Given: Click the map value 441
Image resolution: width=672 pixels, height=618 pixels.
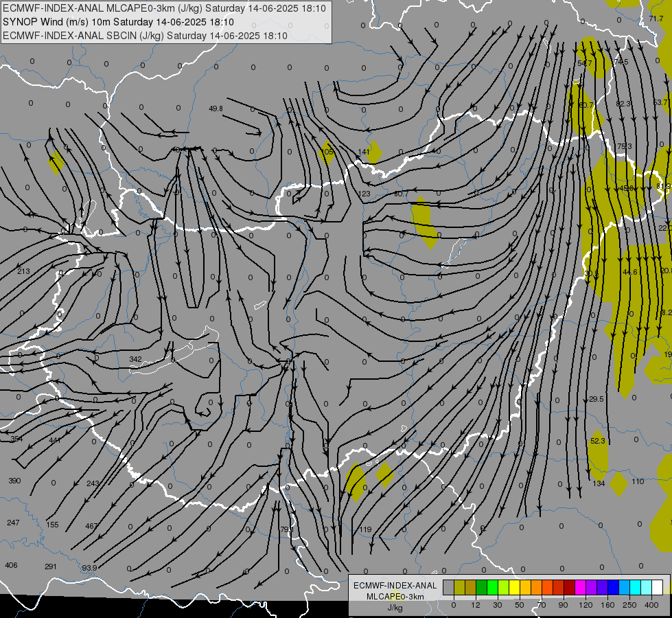Looking at the screenshot, I should coord(55,440).
